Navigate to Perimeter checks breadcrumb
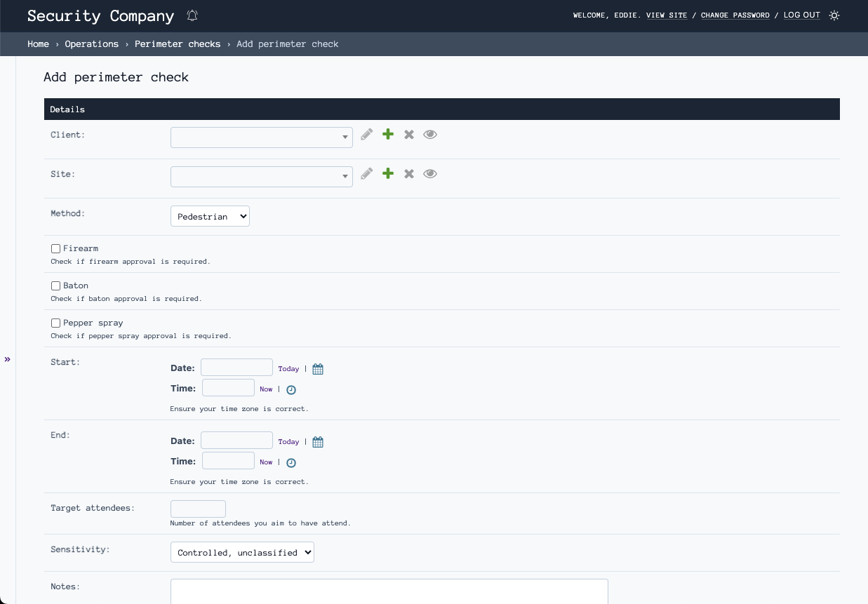868x604 pixels. click(178, 44)
